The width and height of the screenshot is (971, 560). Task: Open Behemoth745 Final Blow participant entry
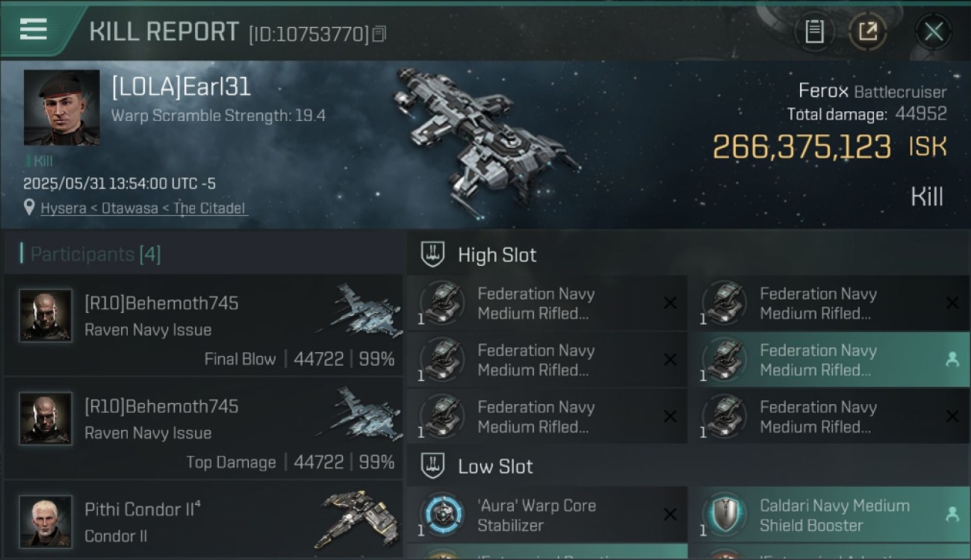[203, 325]
